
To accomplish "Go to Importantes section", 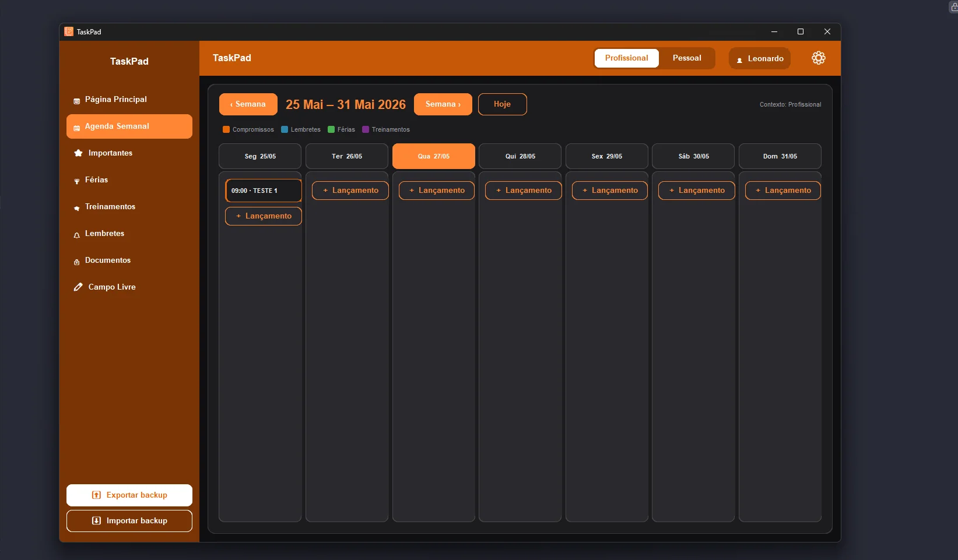I will 129,153.
